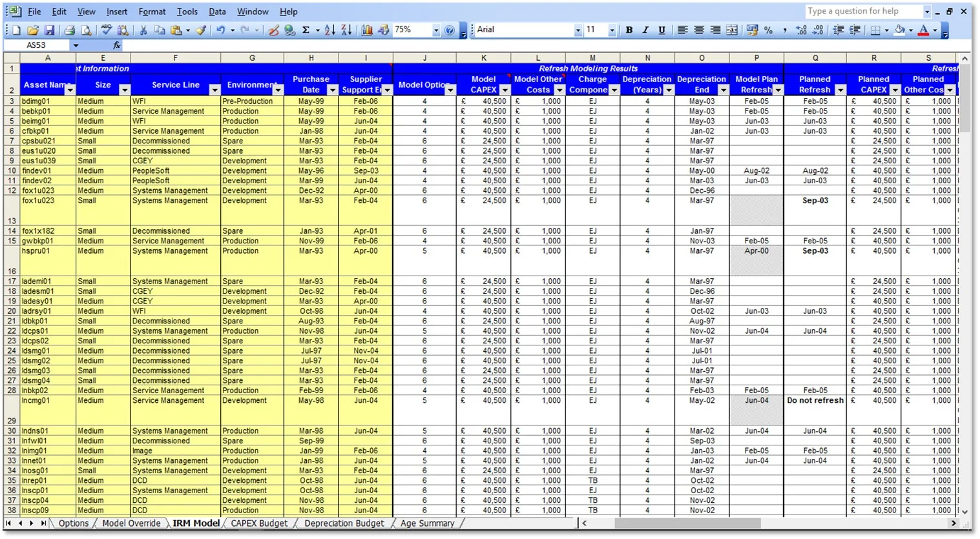Cut the selection with the scissors icon
This screenshot has height=539, width=980.
click(x=143, y=30)
